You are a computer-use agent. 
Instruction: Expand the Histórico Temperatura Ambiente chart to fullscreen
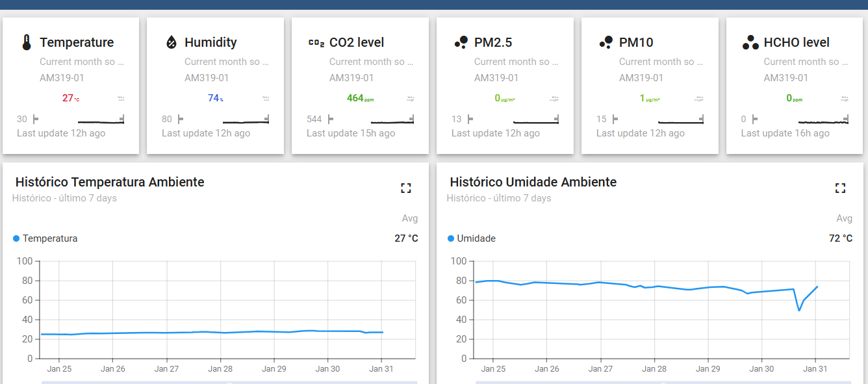[406, 188]
